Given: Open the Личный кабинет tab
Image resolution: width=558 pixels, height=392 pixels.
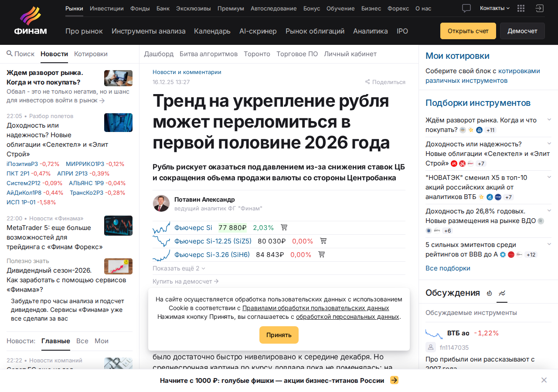Looking at the screenshot, I should point(350,54).
